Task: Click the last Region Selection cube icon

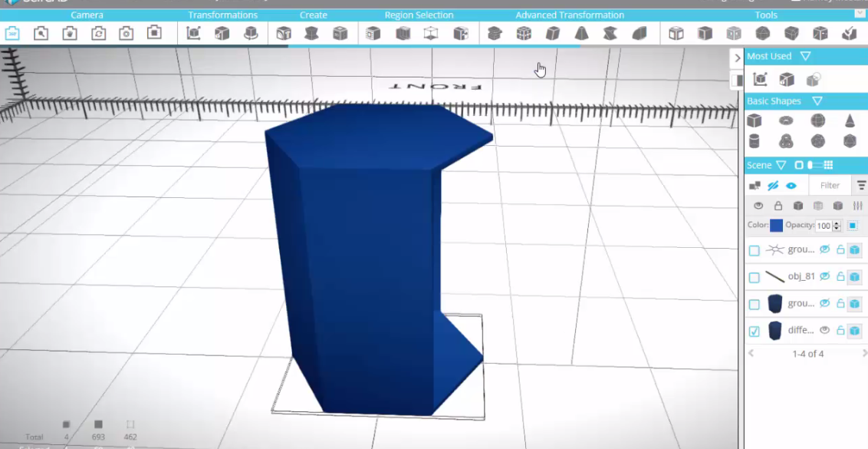Action: [x=461, y=33]
